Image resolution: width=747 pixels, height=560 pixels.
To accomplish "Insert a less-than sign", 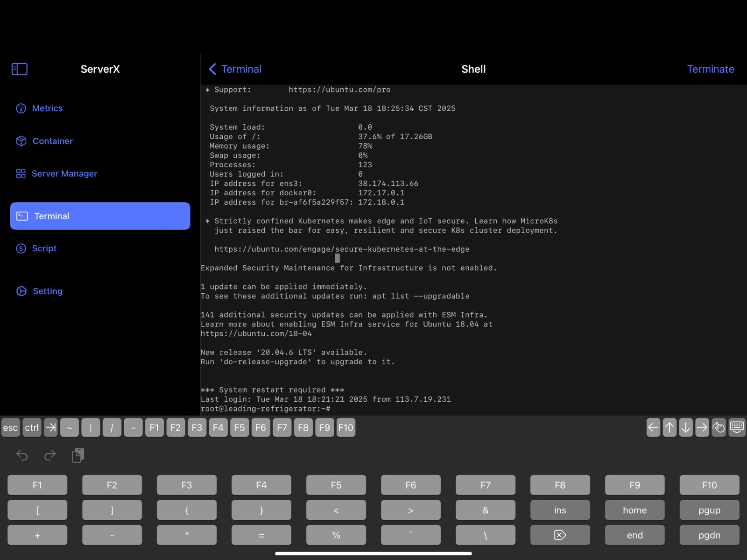I will click(x=336, y=510).
